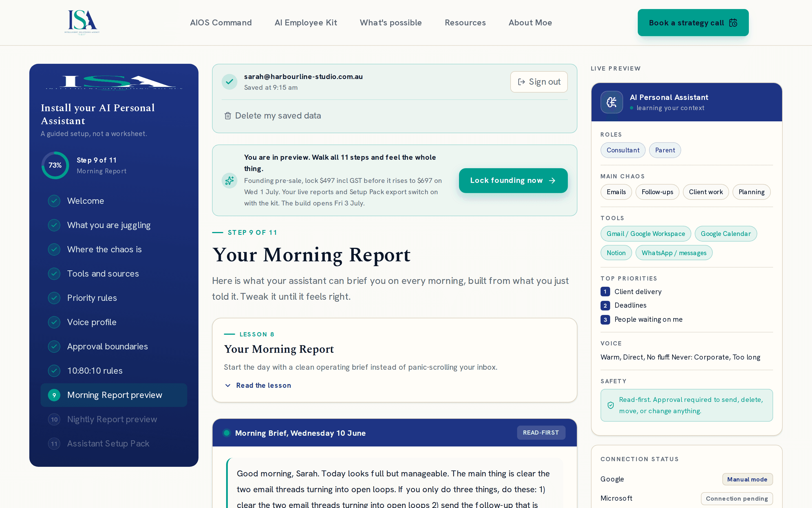Screen dimensions: 812x508
Task: Click Book a strategy call button
Action: [693, 23]
